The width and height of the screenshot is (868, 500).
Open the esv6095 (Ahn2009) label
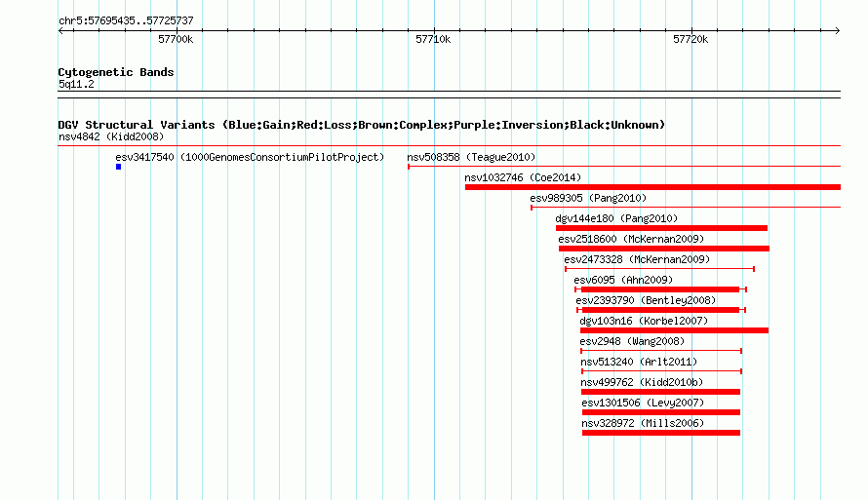point(623,280)
